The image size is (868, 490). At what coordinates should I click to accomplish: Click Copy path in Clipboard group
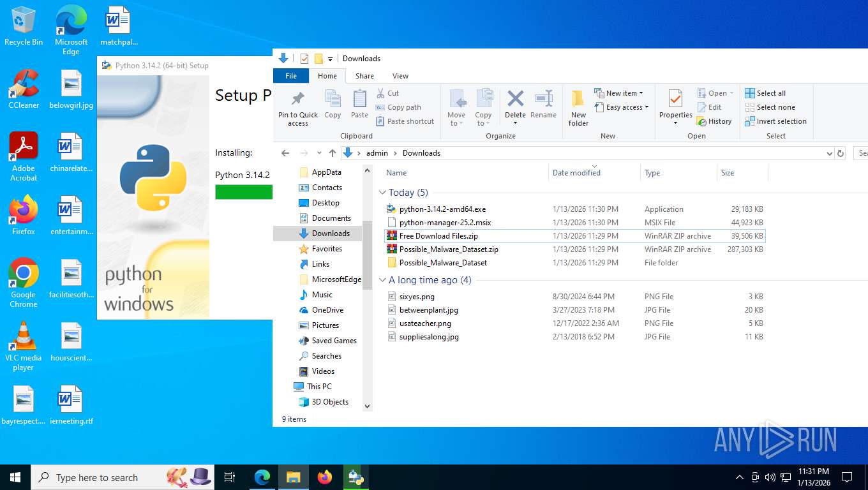398,107
